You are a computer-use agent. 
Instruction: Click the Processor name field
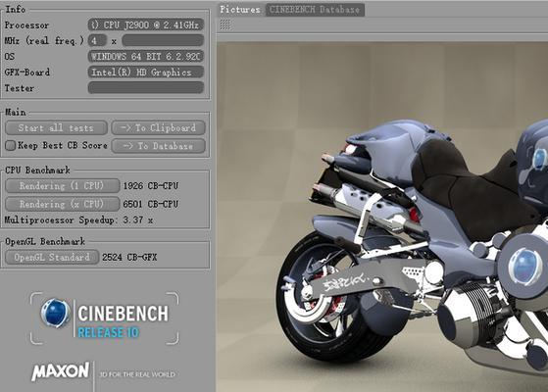point(146,24)
